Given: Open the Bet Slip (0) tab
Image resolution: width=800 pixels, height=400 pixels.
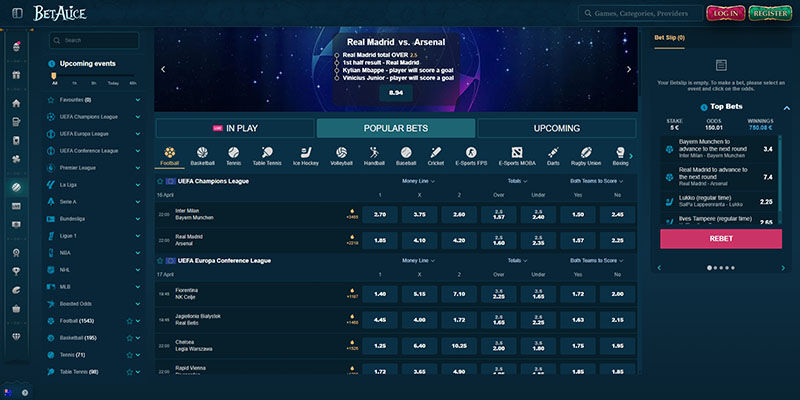Looking at the screenshot, I should 669,38.
